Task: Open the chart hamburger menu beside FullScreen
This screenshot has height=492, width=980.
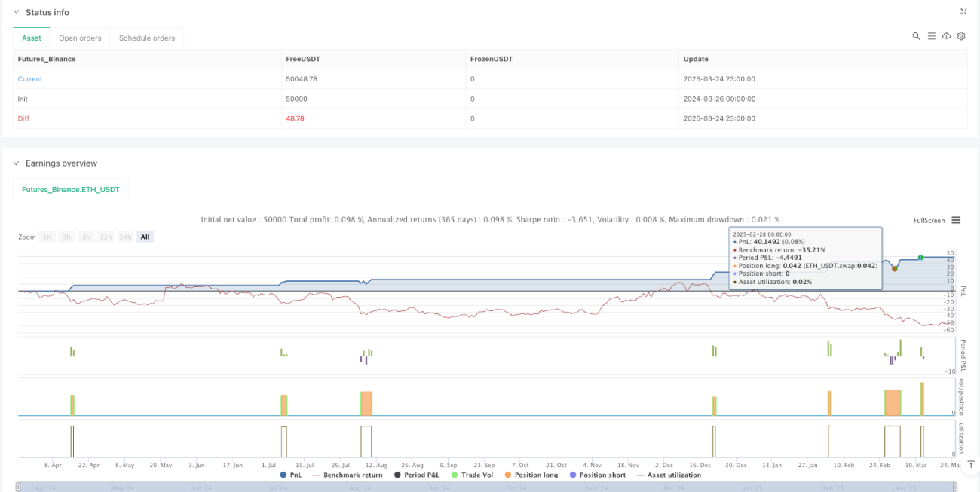Action: pos(956,220)
